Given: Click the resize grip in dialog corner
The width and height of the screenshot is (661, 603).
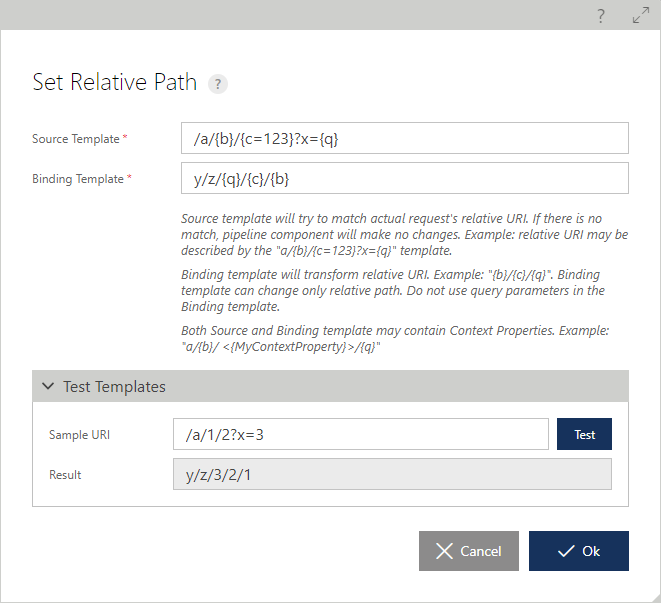Looking at the screenshot, I should click(656, 598).
